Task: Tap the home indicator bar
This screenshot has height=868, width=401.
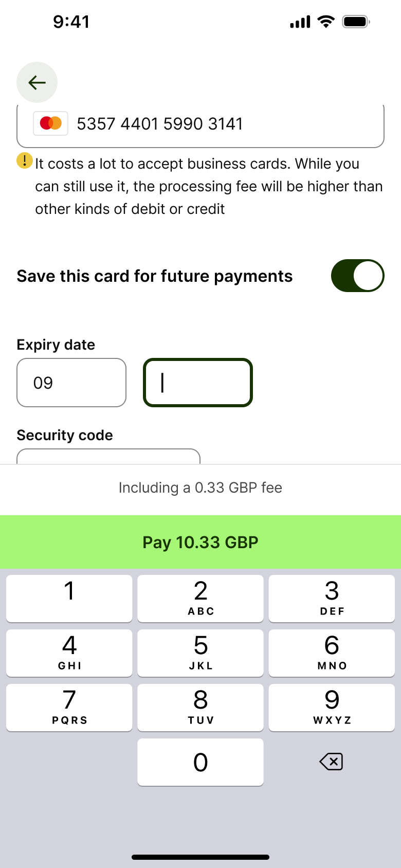Action: [200, 857]
